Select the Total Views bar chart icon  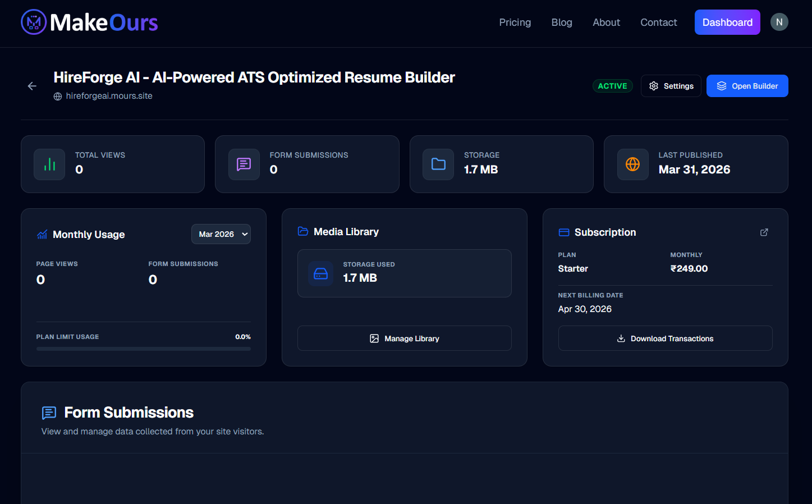point(49,164)
